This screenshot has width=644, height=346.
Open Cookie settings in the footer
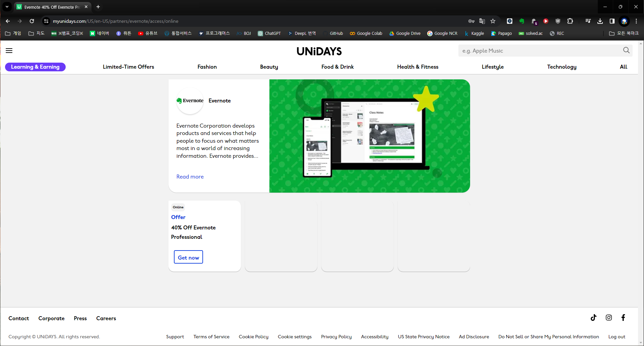[x=295, y=337]
